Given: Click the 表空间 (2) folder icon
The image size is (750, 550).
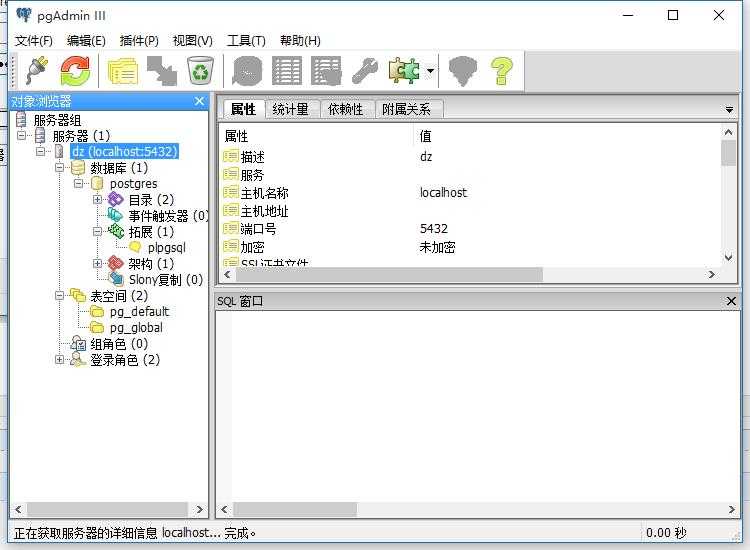Looking at the screenshot, I should (77, 296).
